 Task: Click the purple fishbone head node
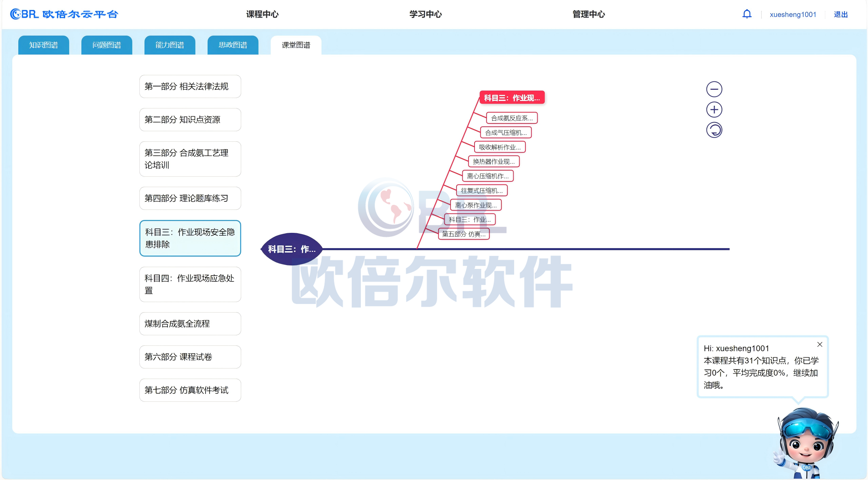pyautogui.click(x=291, y=249)
